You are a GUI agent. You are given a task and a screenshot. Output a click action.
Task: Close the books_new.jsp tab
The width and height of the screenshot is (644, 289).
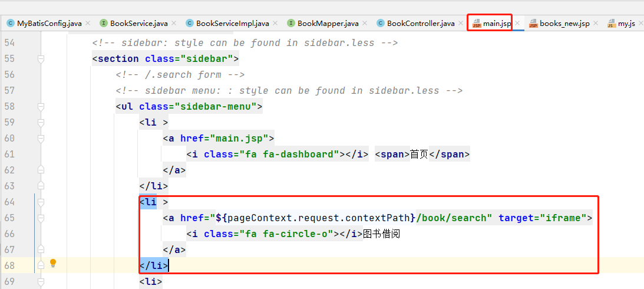tap(596, 24)
